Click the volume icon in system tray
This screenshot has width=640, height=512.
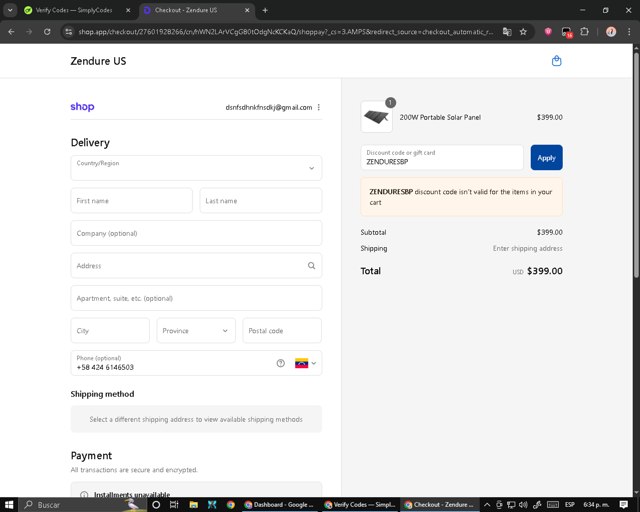(523, 505)
